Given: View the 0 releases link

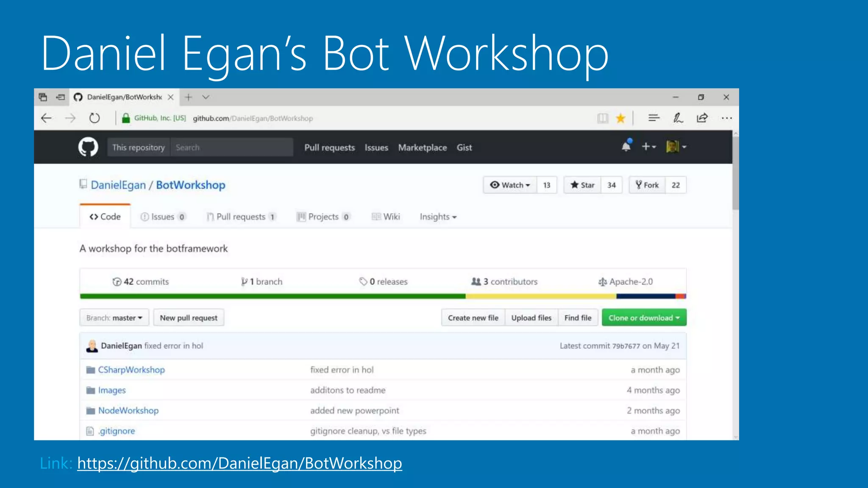Looking at the screenshot, I should pyautogui.click(x=383, y=282).
